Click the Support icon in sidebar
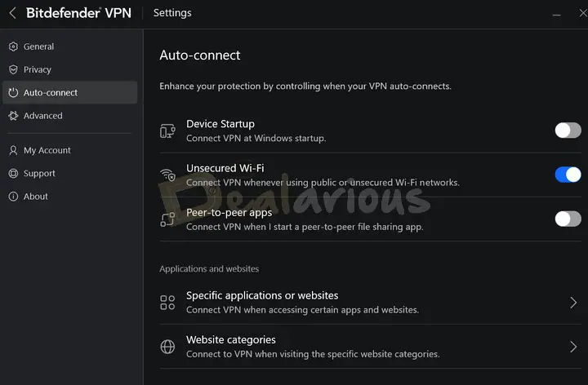The image size is (588, 385). point(13,173)
